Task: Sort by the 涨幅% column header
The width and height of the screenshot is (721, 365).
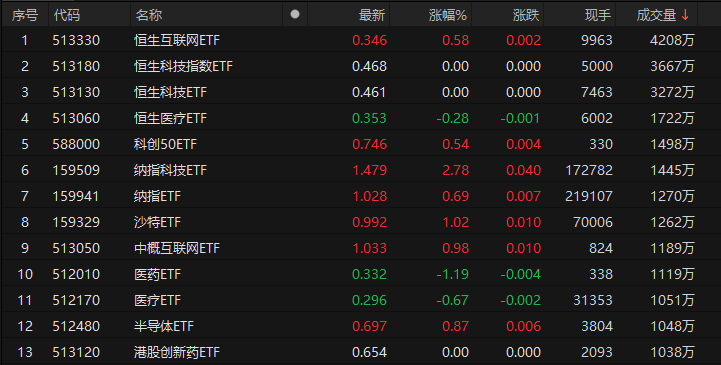Action: 447,15
